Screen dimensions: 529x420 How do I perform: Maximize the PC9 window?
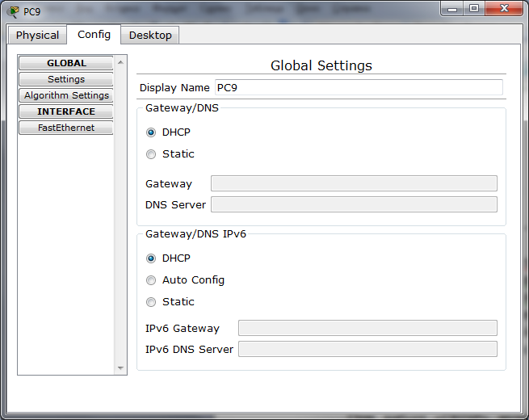pos(474,8)
